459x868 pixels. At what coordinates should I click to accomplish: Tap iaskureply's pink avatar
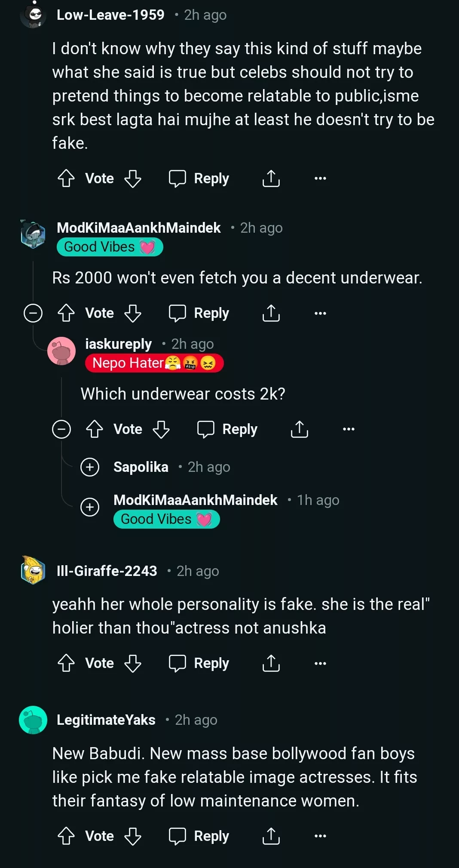pos(61,351)
